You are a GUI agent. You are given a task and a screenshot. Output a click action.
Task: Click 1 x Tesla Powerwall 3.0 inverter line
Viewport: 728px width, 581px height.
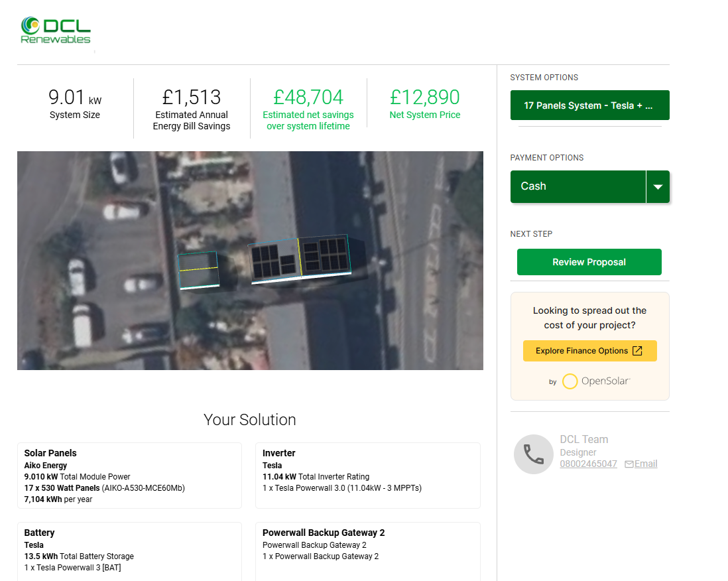pos(341,488)
